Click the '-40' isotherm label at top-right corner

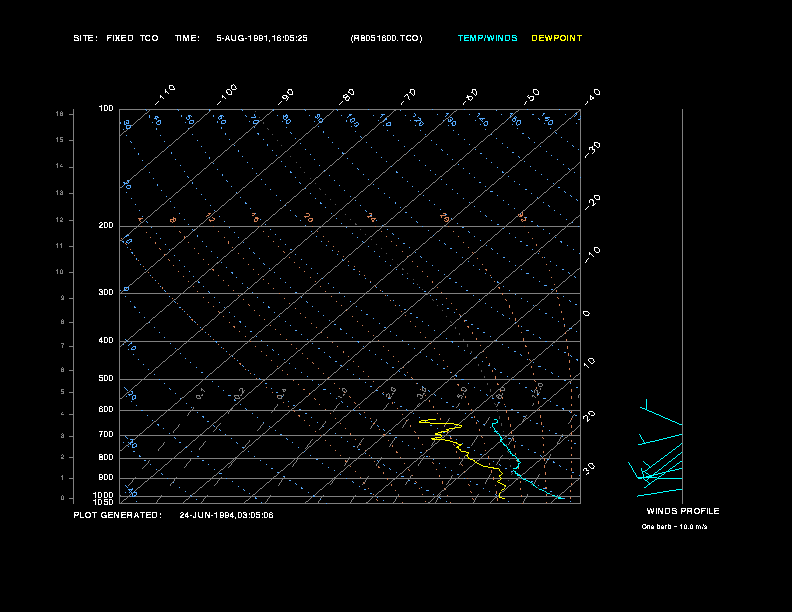tap(592, 97)
